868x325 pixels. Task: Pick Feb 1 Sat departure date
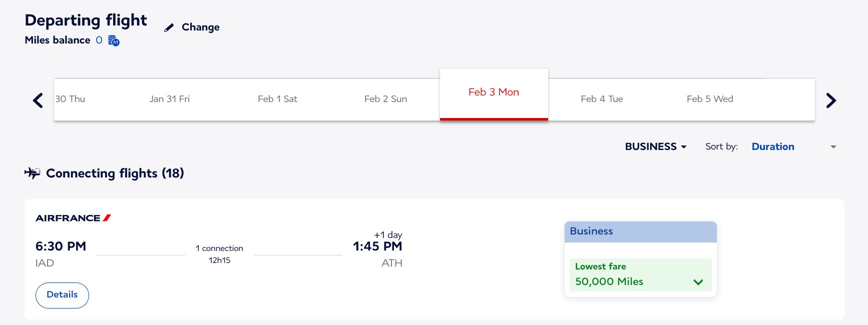[277, 99]
